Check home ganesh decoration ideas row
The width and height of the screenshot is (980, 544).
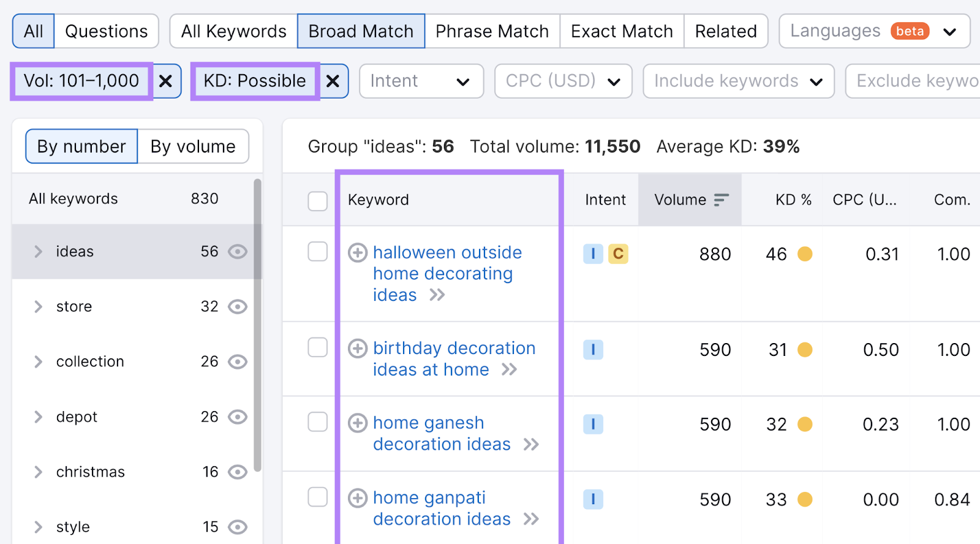[x=318, y=422]
